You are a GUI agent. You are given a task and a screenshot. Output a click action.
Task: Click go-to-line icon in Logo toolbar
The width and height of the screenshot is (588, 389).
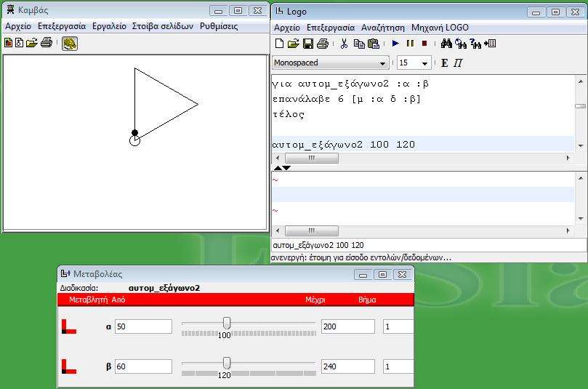click(x=490, y=44)
